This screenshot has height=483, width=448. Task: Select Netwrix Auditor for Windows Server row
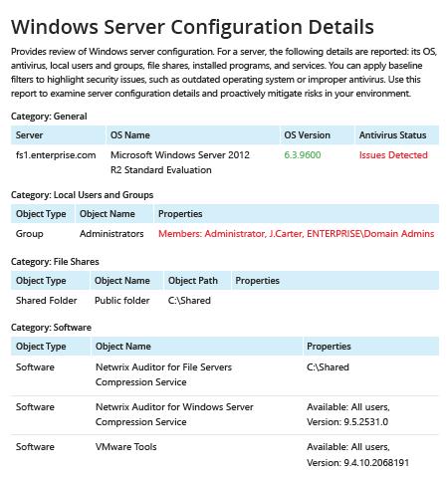point(225,415)
